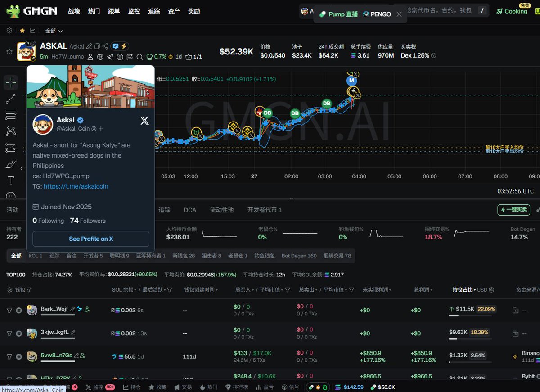Screen dimensions: 540x392
Task: Select the 开发者代币 1 tab
Action: [x=265, y=210]
